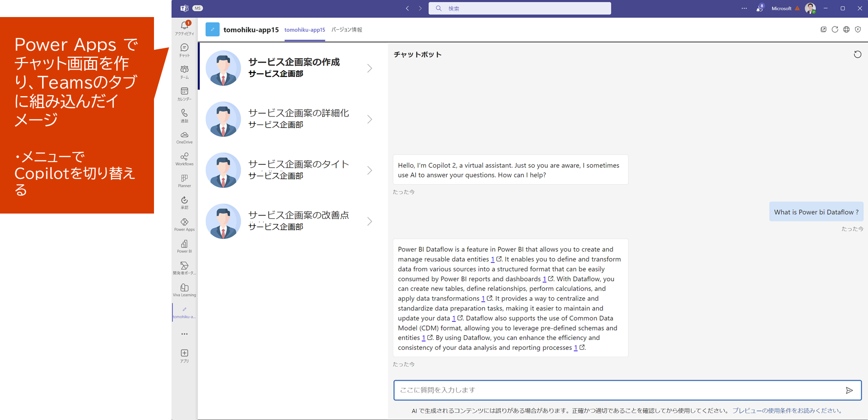Image resolution: width=868 pixels, height=420 pixels.
Task: Go back with the title bar arrow
Action: point(407,8)
